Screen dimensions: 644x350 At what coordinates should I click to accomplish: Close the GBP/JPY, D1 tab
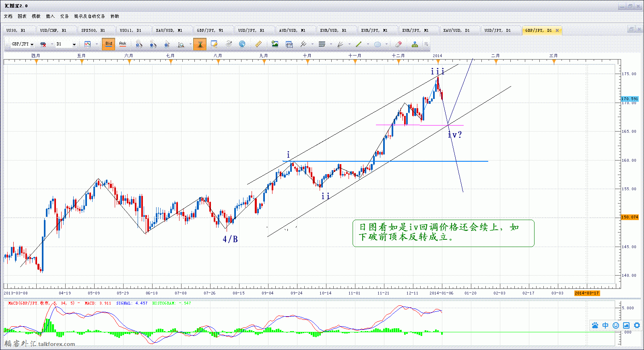[557, 31]
